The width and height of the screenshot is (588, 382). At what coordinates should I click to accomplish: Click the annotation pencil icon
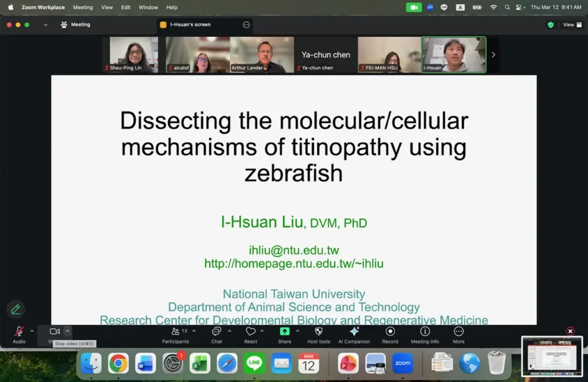16,309
